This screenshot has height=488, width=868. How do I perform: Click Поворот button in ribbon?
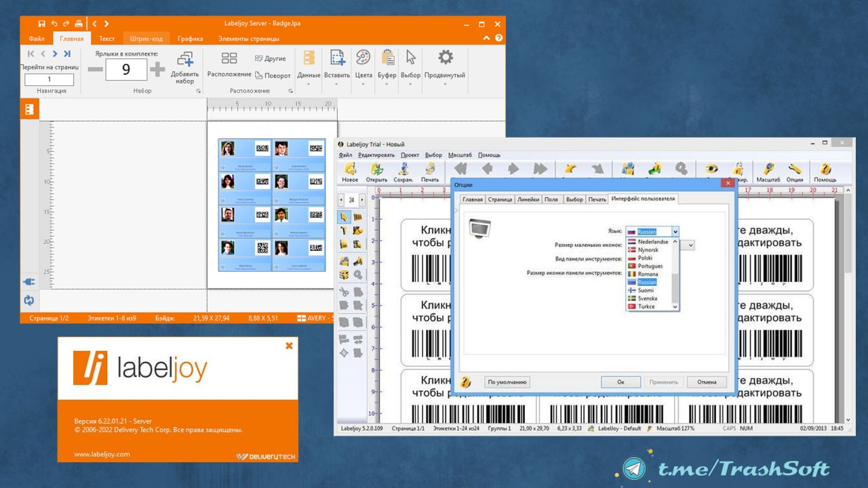[273, 75]
